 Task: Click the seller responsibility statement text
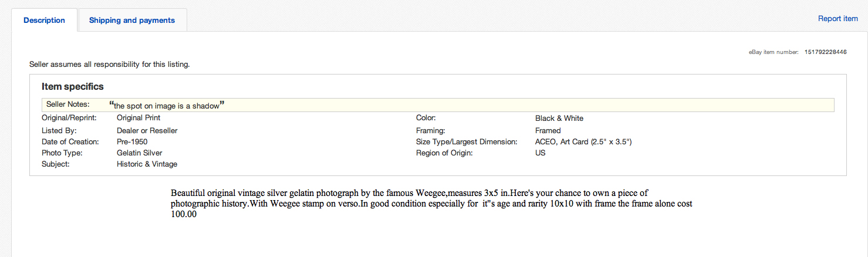109,64
